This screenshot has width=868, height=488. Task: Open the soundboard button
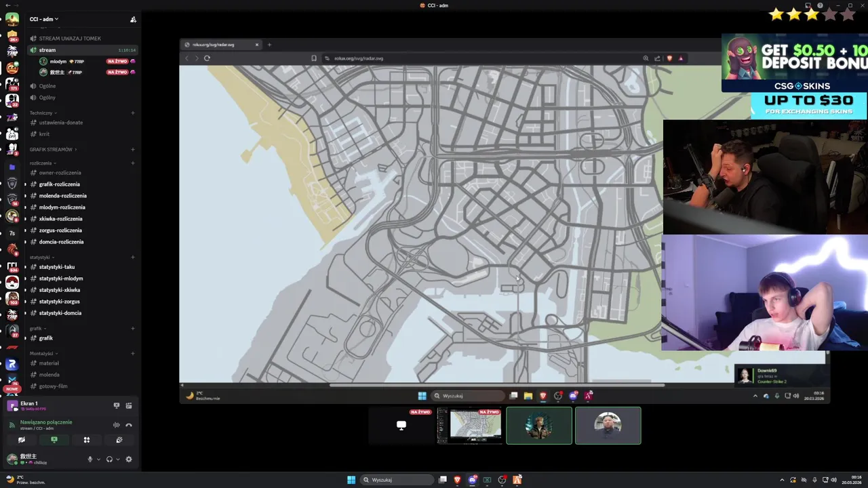pyautogui.click(x=119, y=440)
